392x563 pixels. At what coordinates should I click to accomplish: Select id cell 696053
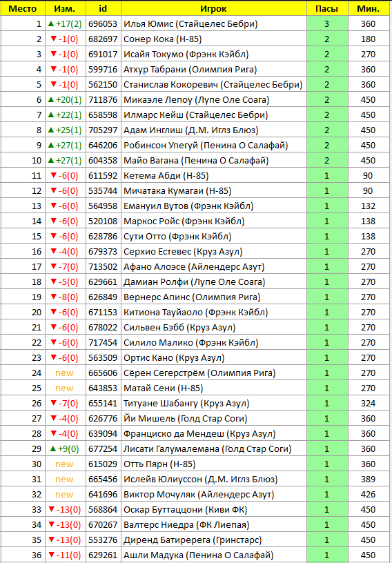point(104,24)
